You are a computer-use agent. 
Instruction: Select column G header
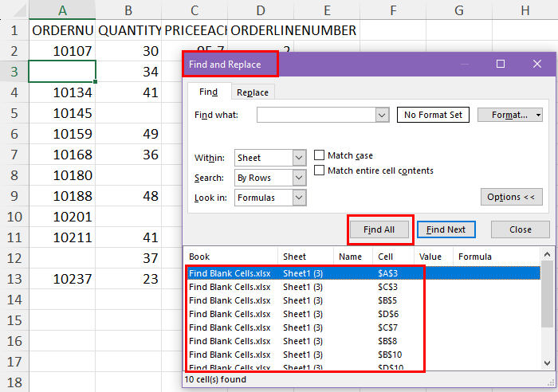point(459,10)
